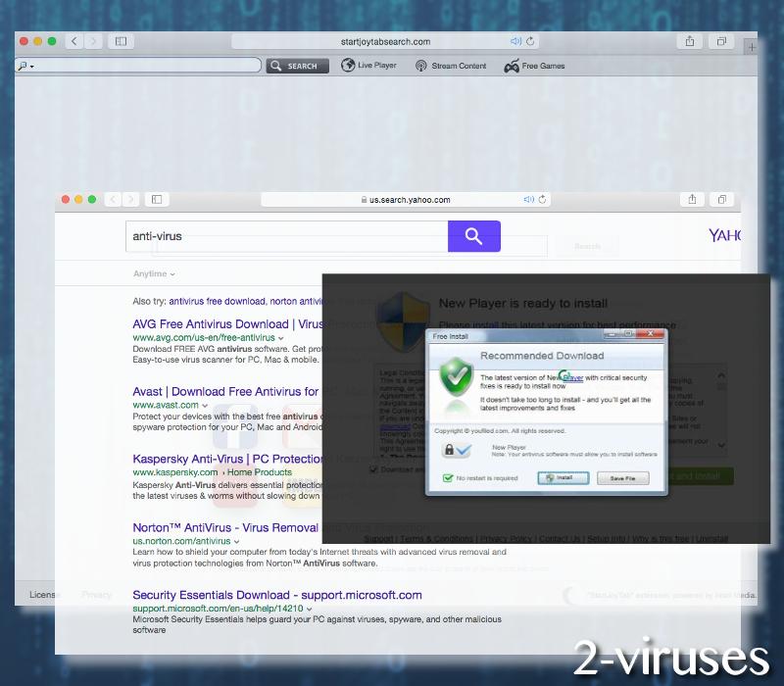Go back in the Yahoo search window
784x686 pixels.
click(113, 200)
